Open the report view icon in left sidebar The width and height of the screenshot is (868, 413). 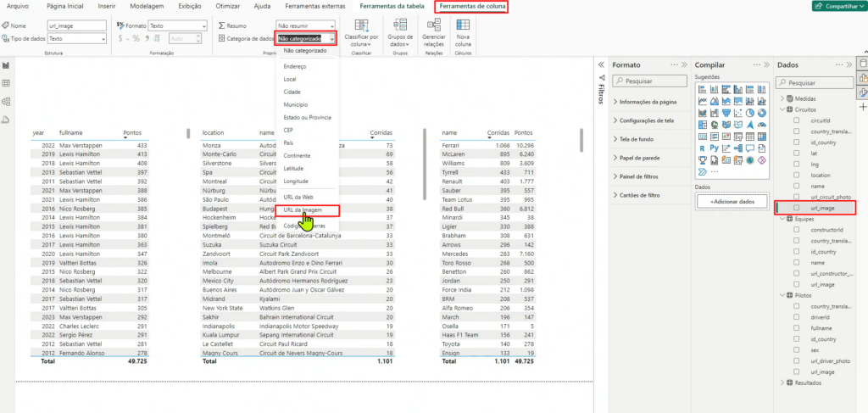(x=6, y=65)
